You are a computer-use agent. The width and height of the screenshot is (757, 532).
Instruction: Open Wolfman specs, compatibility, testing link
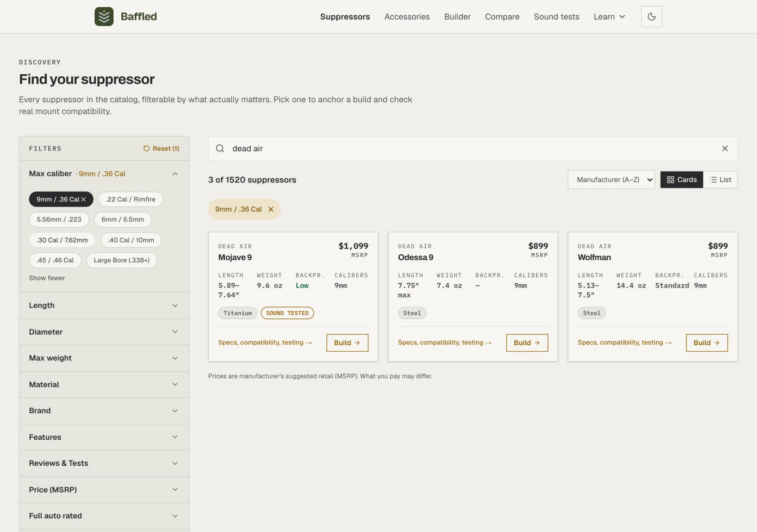625,343
